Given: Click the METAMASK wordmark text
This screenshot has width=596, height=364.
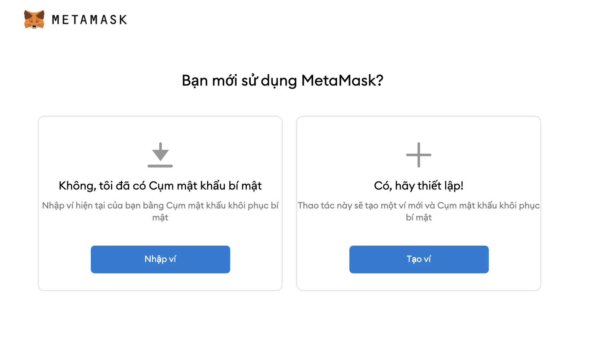Looking at the screenshot, I should point(89,20).
